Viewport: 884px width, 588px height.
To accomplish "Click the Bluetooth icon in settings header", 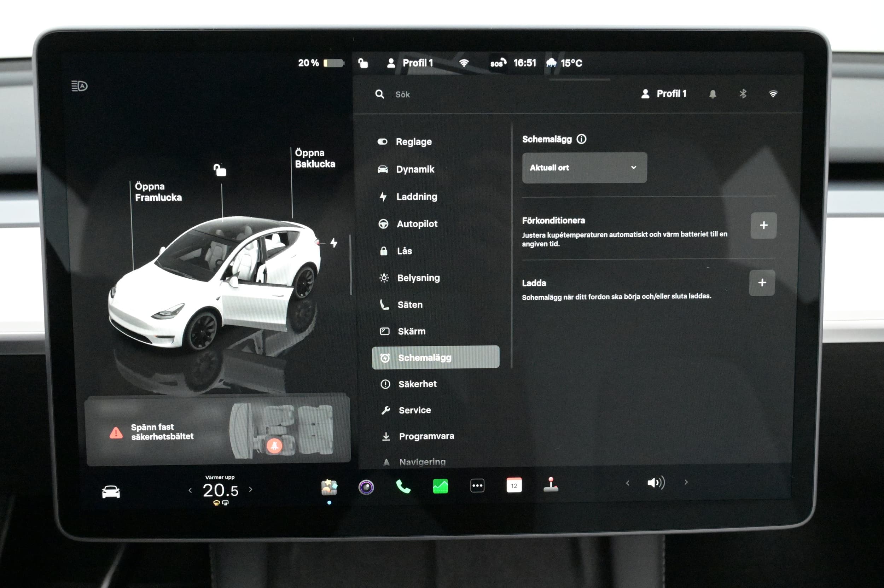I will pos(743,94).
